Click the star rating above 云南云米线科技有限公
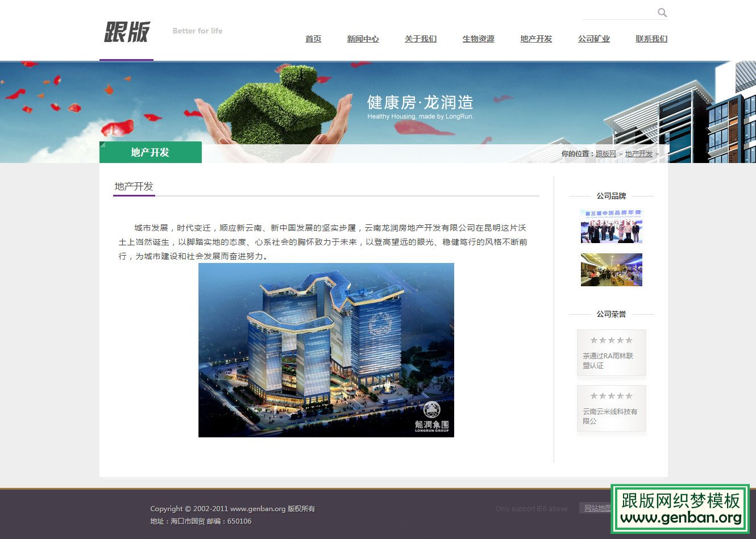Screen dimensions: 756x539 611,396
